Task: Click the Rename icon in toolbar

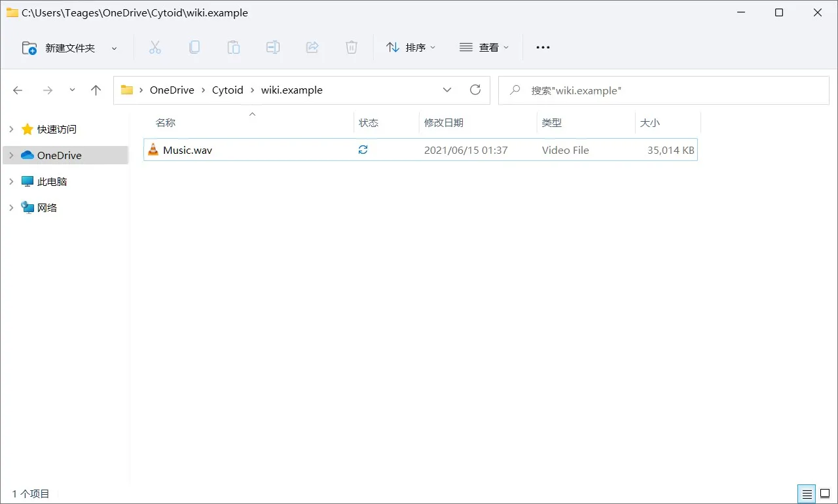Action: pos(273,48)
